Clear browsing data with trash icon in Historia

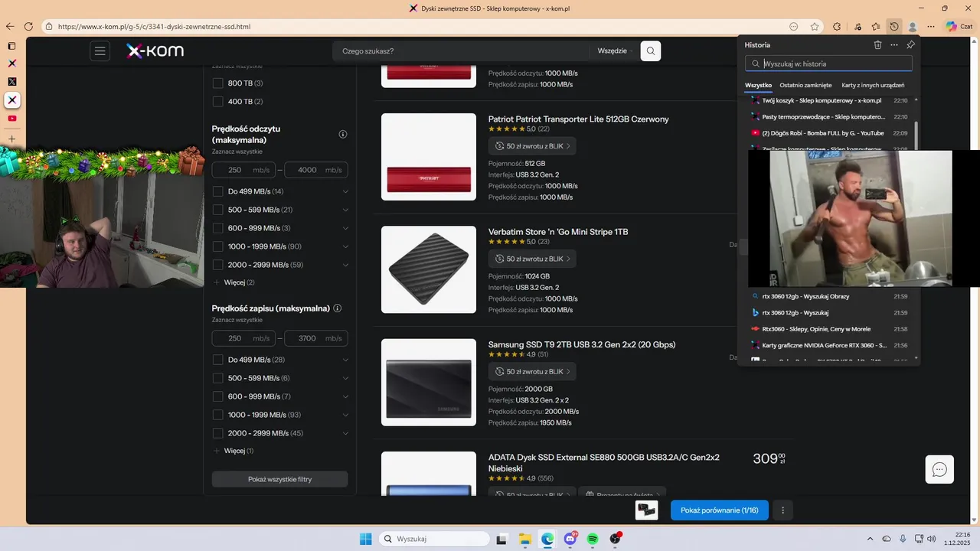[x=878, y=45]
